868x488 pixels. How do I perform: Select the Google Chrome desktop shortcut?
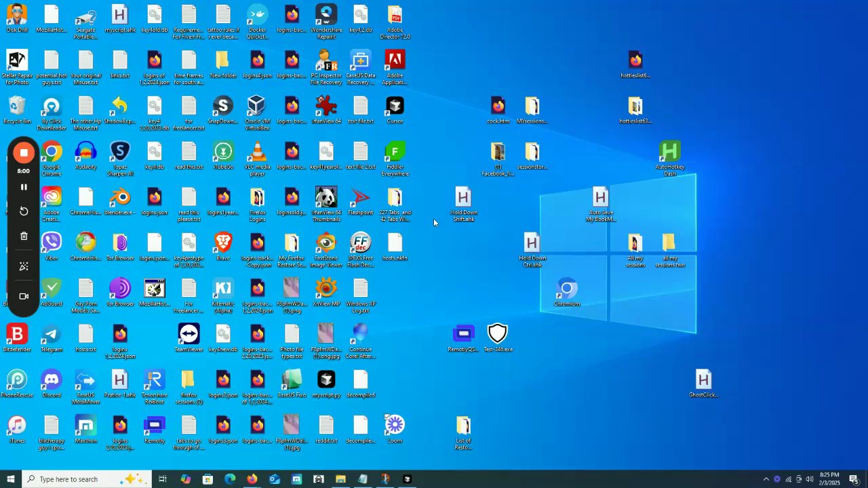click(52, 159)
